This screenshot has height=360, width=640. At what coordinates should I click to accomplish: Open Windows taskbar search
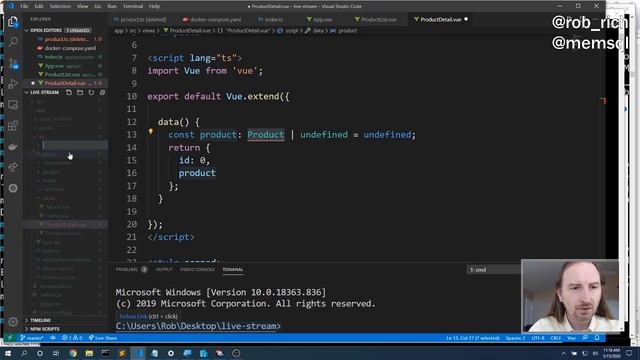click(x=24, y=353)
